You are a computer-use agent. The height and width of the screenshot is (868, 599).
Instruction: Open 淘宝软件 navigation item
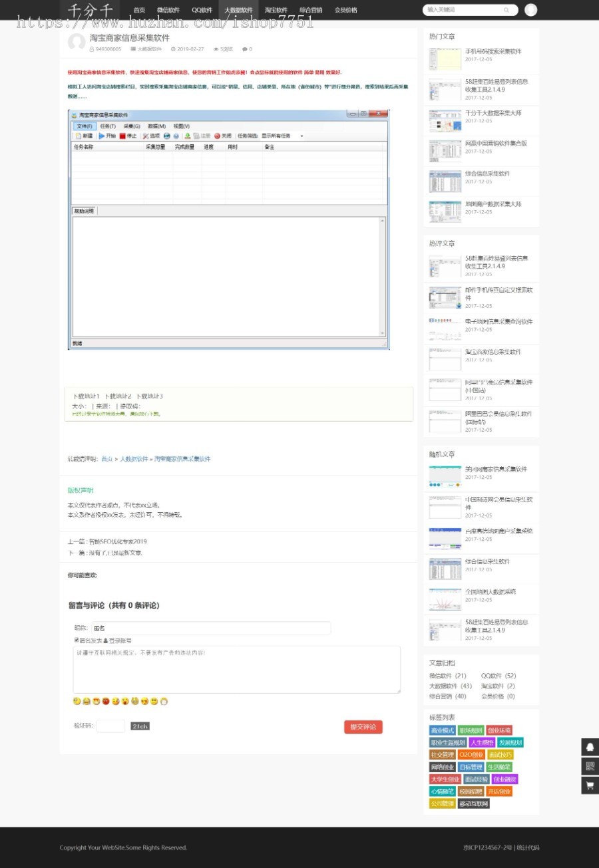click(x=276, y=10)
